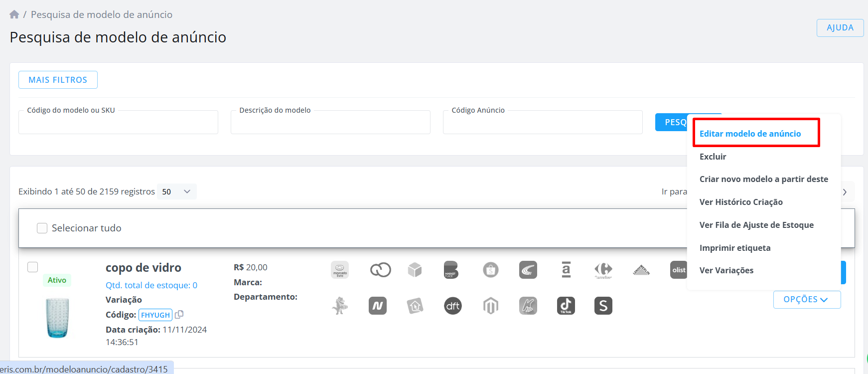Click the Americanas 'a' marketplace icon
Image resolution: width=868 pixels, height=374 pixels.
click(x=566, y=270)
